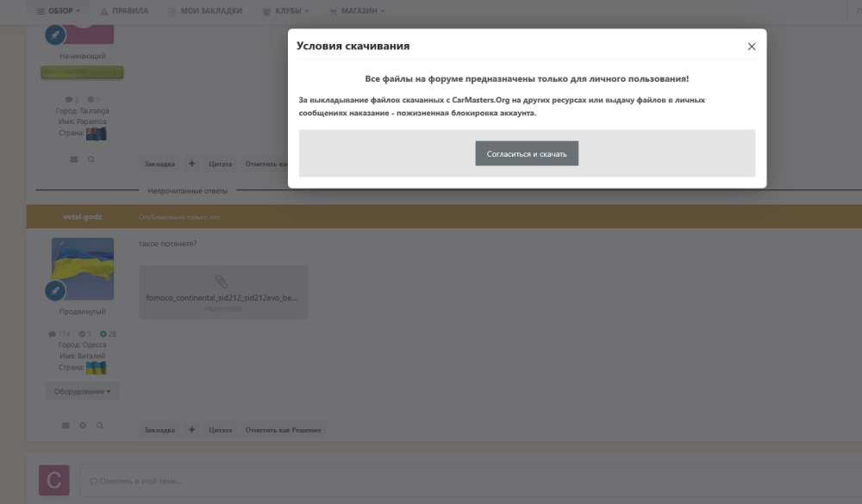Click the envelope icon under the Papamoa user profile
The image size is (862, 504).
tap(73, 159)
